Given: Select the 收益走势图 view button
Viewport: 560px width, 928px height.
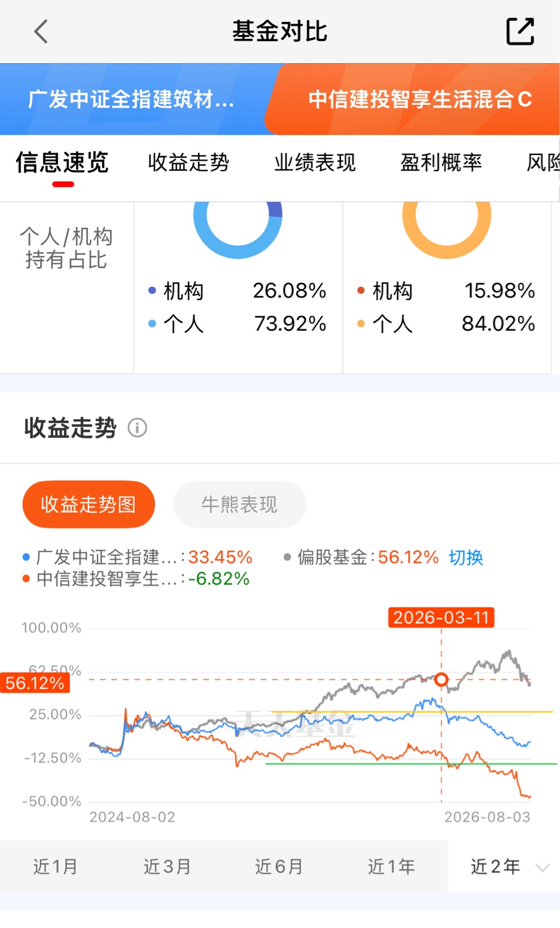Looking at the screenshot, I should click(88, 504).
